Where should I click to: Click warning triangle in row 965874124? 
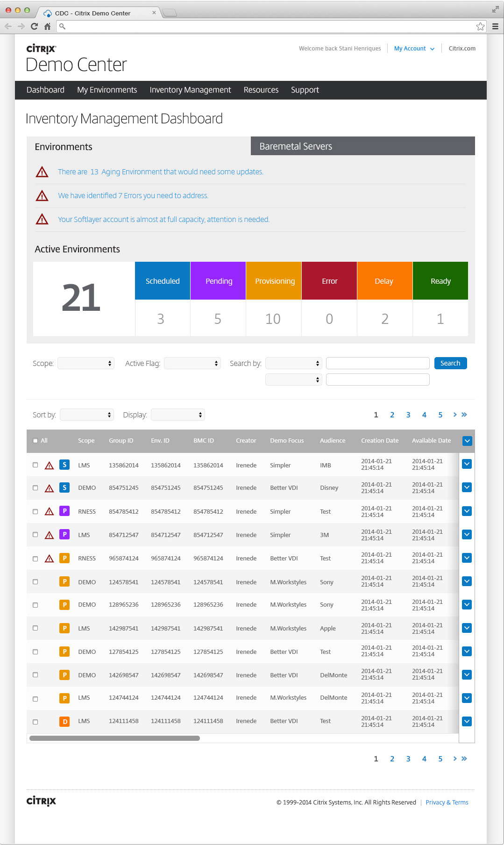(x=49, y=559)
